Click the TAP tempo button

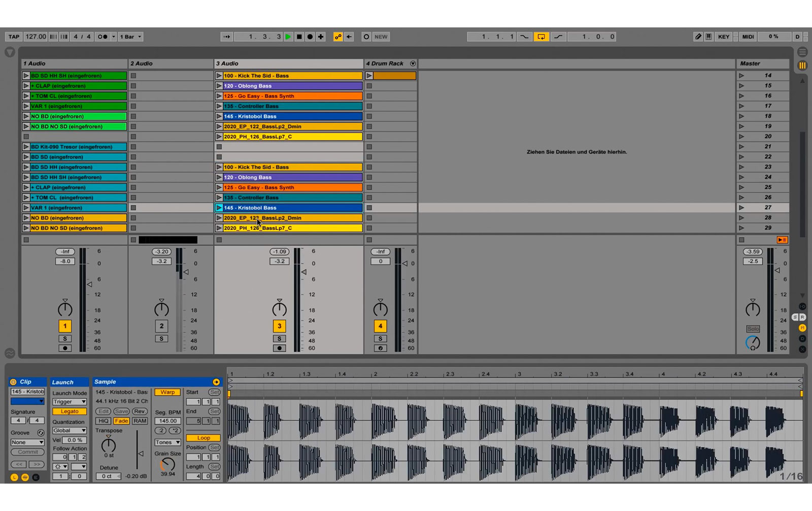coord(14,37)
